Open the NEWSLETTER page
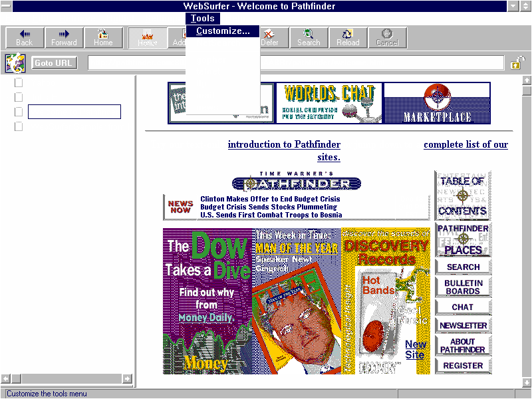The width and height of the screenshot is (532, 399). point(463,326)
